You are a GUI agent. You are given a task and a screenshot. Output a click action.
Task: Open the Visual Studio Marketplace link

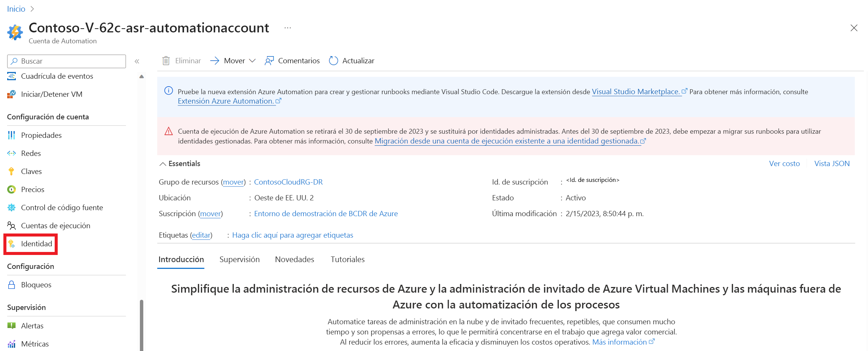(639, 92)
